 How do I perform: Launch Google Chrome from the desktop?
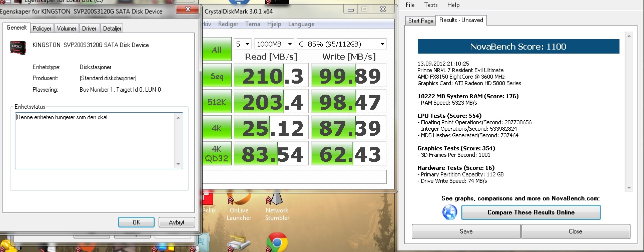[276, 242]
